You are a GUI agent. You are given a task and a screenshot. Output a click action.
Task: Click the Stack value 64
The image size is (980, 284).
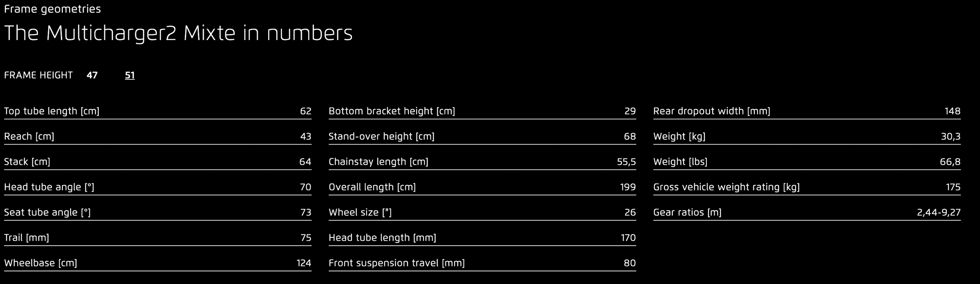(x=305, y=162)
